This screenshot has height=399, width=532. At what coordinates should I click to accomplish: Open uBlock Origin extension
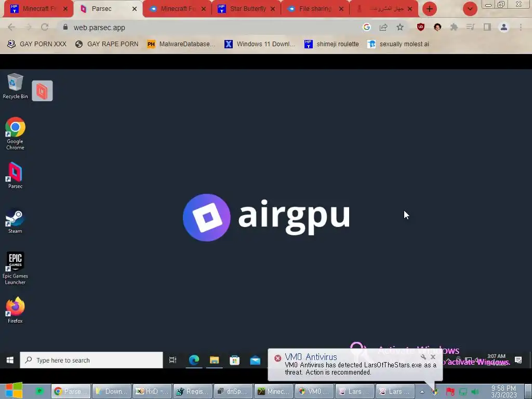point(421,27)
